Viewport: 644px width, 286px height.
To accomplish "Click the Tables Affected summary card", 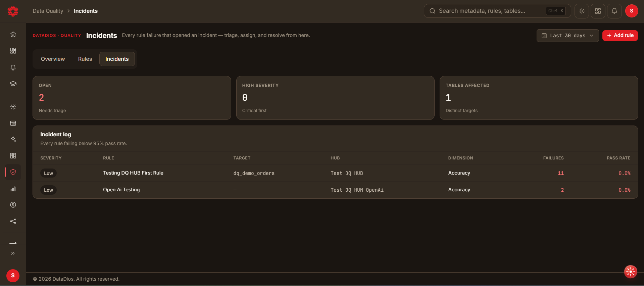I will pyautogui.click(x=539, y=98).
